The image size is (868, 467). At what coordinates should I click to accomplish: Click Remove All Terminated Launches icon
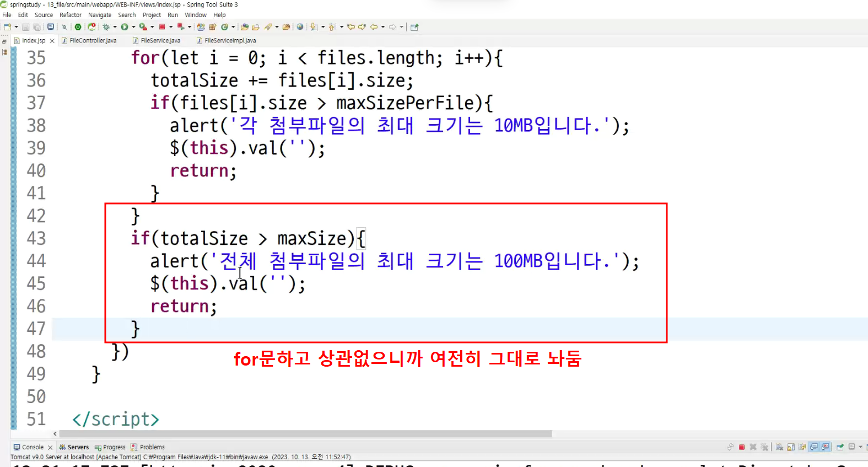point(764,447)
